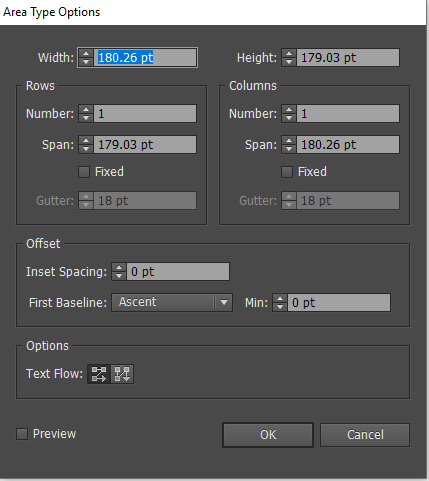Decrease Inset Spacing with down arrow
The image size is (429, 481).
click(x=119, y=276)
